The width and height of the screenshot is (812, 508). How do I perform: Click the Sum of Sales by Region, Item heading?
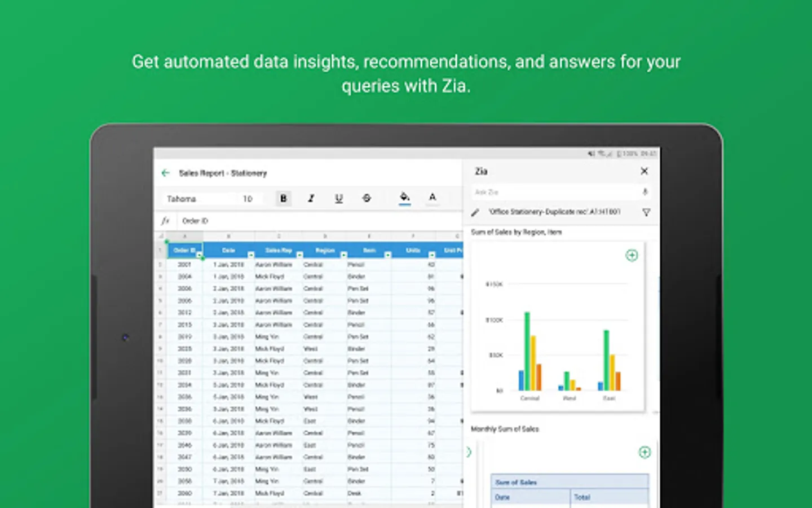pos(517,232)
